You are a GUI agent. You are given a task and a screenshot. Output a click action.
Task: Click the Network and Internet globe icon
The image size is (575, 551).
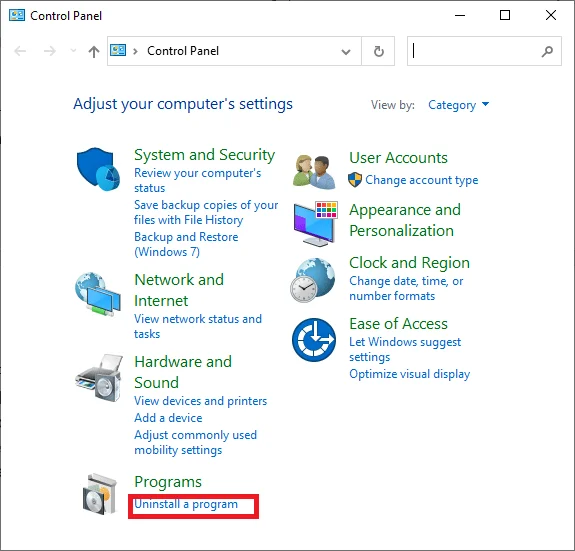click(x=98, y=294)
